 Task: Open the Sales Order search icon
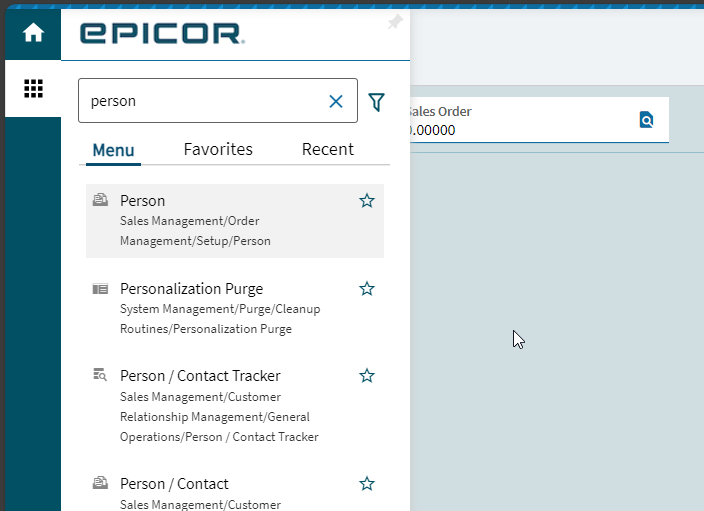pyautogui.click(x=646, y=120)
